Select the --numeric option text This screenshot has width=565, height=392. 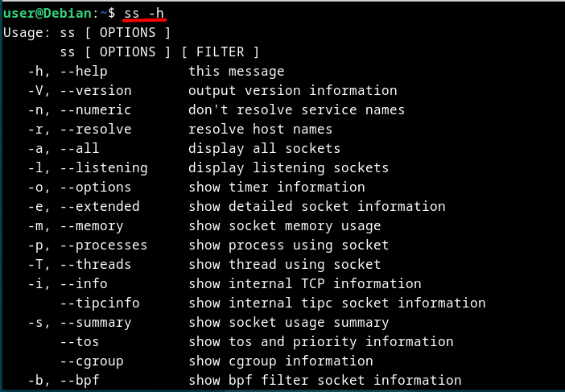point(96,110)
